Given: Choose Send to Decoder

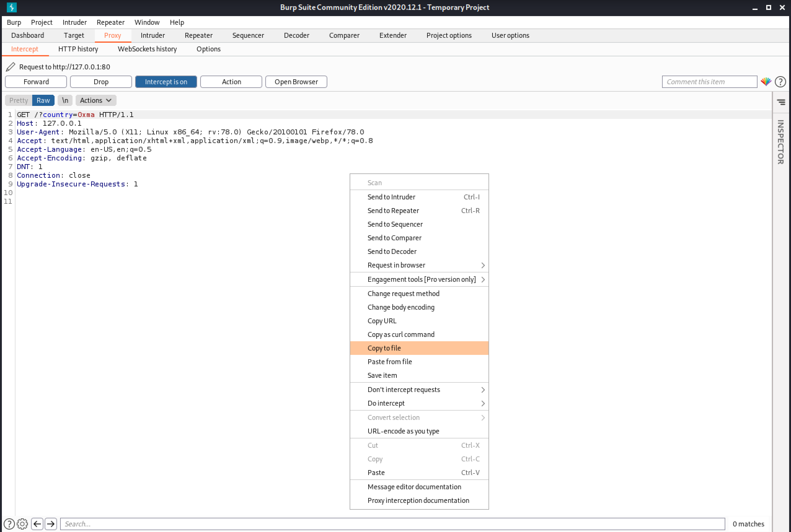Looking at the screenshot, I should pos(419,251).
